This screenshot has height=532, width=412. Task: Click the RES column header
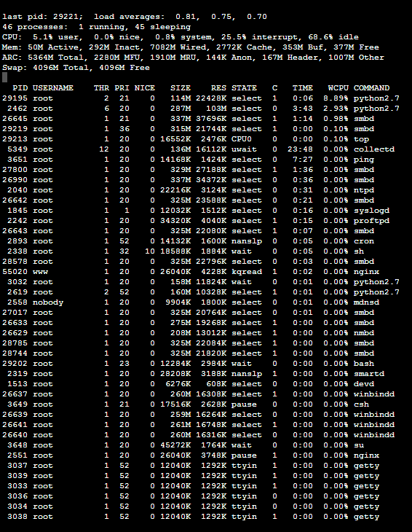(x=218, y=88)
